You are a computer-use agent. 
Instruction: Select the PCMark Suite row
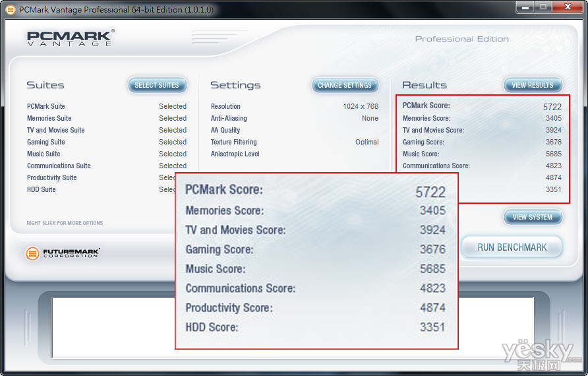coord(107,106)
